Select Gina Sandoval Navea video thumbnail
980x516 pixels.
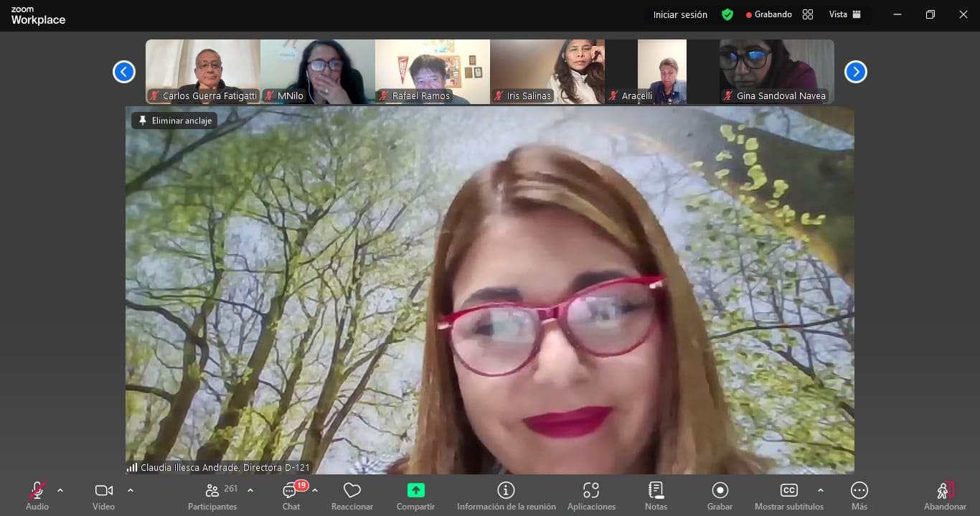pos(777,72)
